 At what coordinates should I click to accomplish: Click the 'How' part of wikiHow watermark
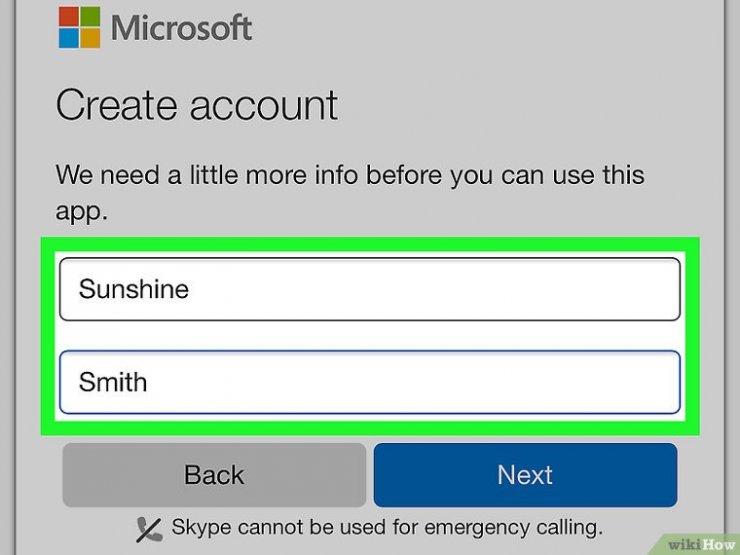[x=718, y=545]
